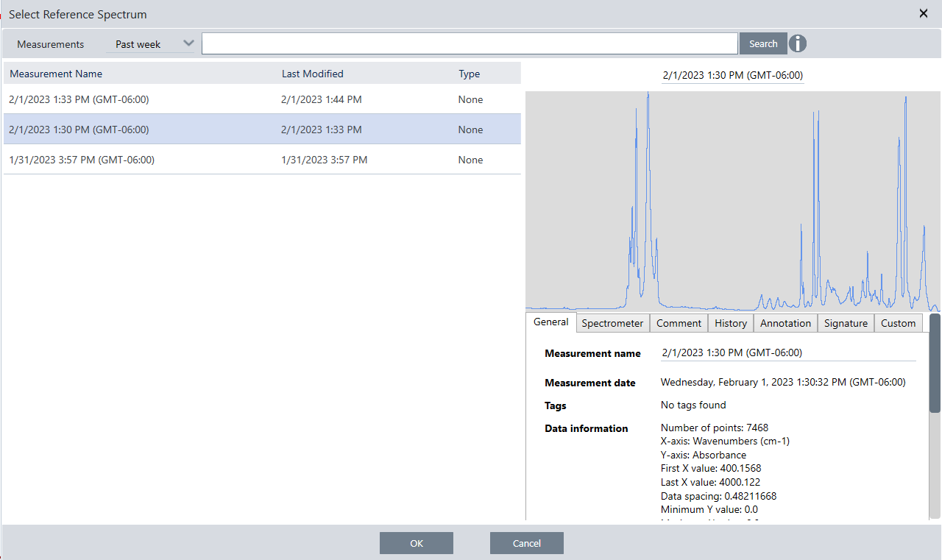942x560 pixels.
Task: Close the Select Reference Spectrum dialog
Action: [x=924, y=13]
